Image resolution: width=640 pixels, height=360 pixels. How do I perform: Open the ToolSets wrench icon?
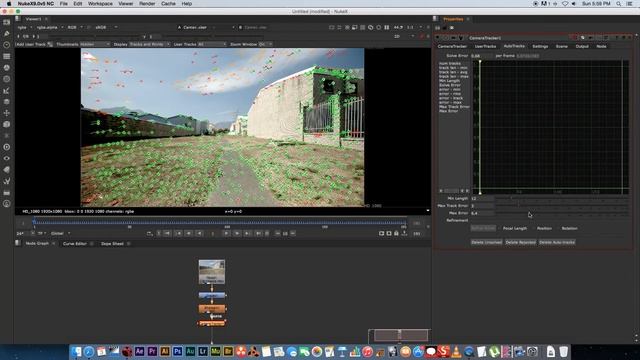click(x=7, y=181)
